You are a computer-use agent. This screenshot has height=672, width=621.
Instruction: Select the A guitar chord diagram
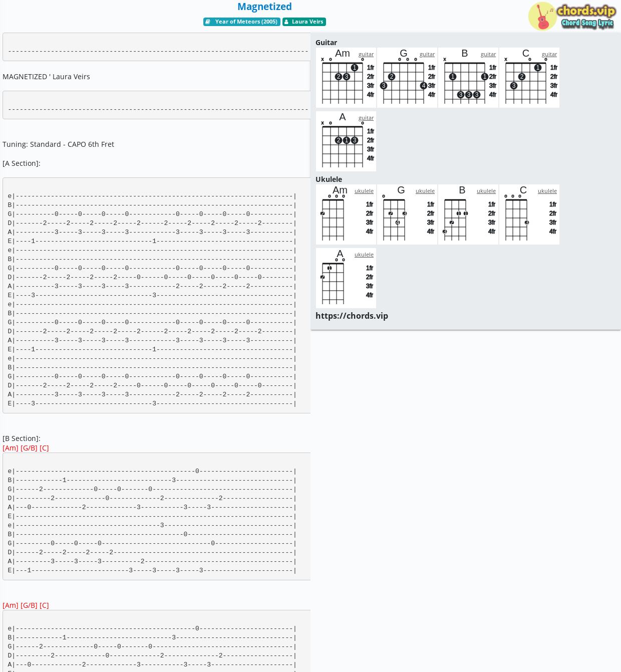click(x=346, y=141)
